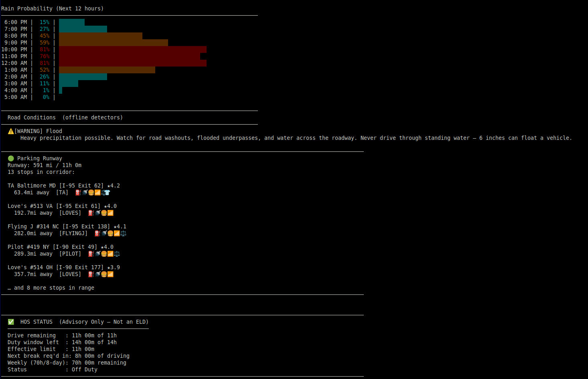
Task: Select the weigh scales icon at Flying J #314
Action: [x=123, y=233]
